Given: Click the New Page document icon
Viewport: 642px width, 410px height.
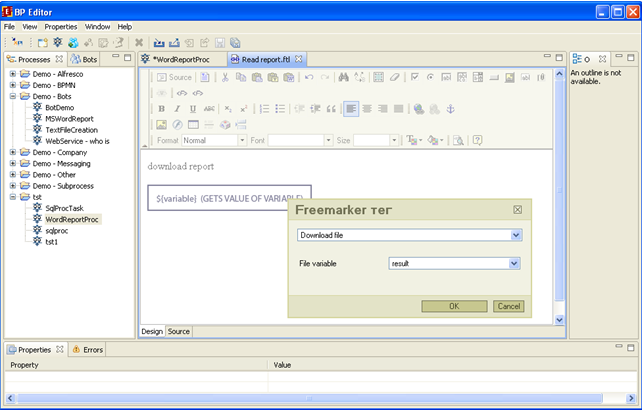Looking at the screenshot, I should pyautogui.click(x=205, y=77).
